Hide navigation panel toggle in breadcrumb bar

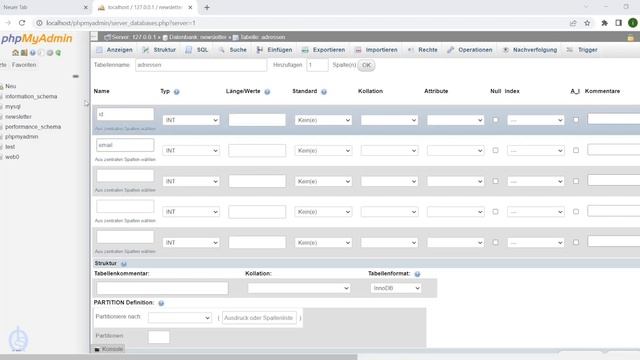pyautogui.click(x=94, y=37)
